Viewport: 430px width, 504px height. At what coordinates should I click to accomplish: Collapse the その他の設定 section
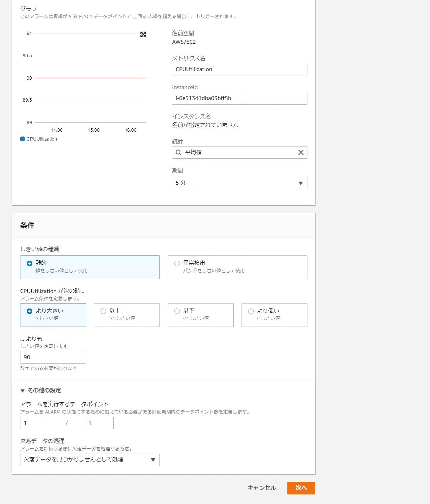41,390
